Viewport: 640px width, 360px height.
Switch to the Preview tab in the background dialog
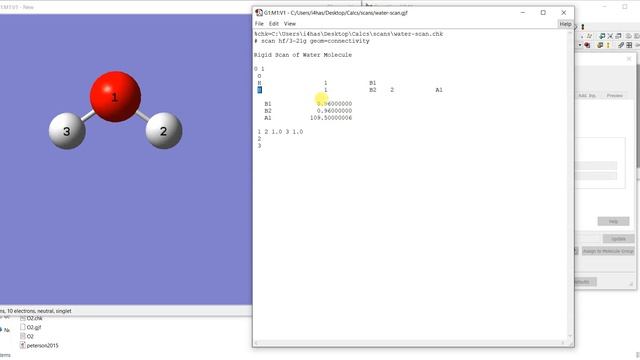(614, 96)
